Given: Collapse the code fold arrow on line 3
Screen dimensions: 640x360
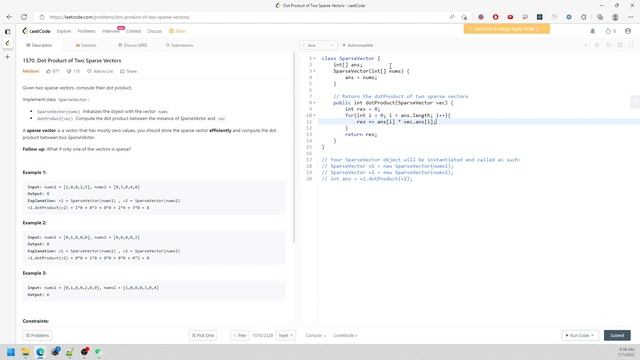Looking at the screenshot, I should coord(315,71).
